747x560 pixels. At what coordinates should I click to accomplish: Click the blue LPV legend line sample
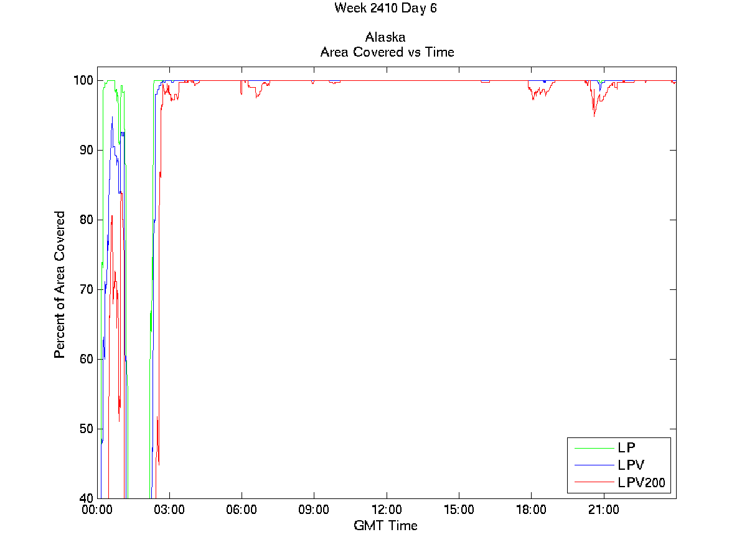tap(593, 465)
